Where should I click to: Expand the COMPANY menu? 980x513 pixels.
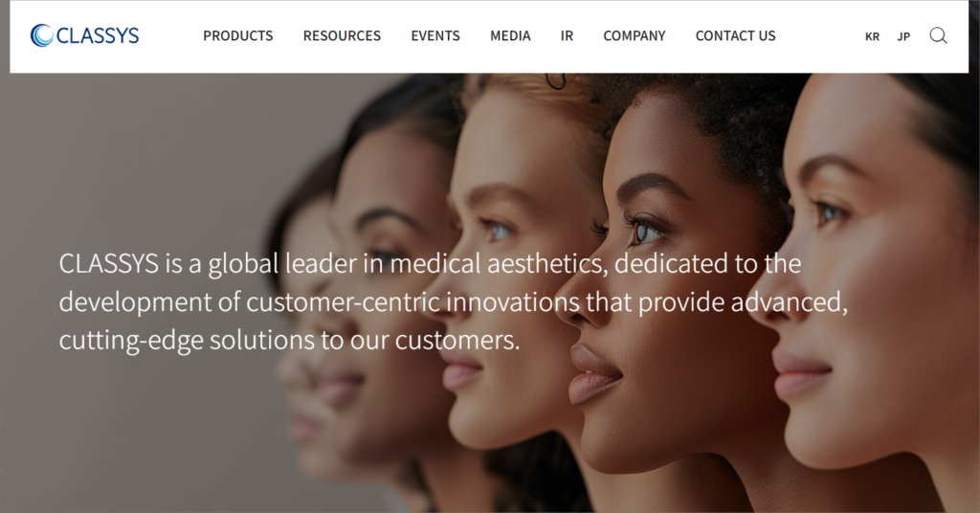[x=635, y=36]
